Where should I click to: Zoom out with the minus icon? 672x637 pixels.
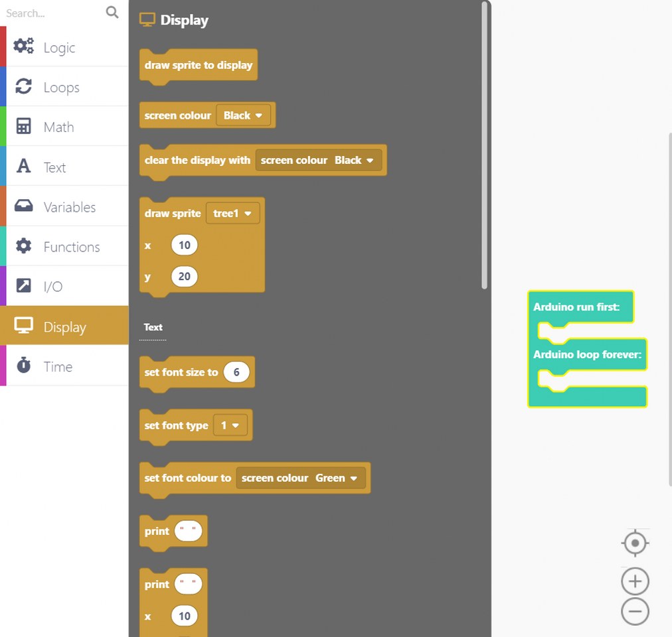(635, 611)
